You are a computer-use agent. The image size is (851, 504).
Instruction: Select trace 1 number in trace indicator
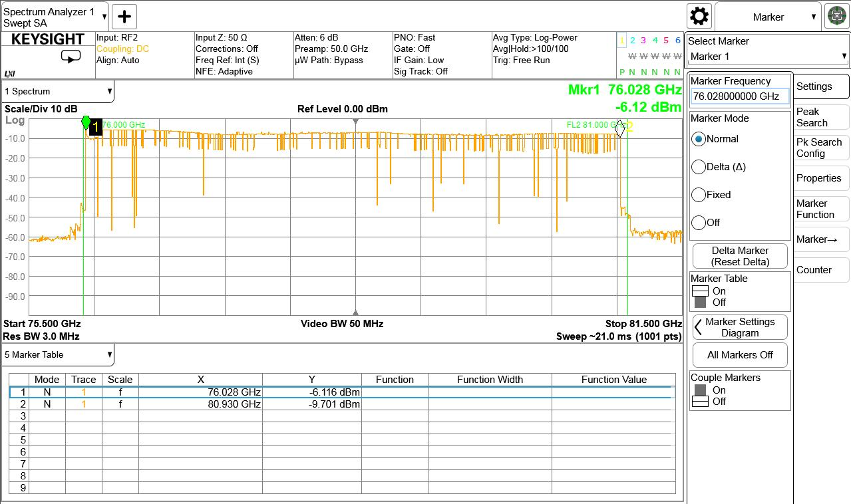pyautogui.click(x=622, y=41)
